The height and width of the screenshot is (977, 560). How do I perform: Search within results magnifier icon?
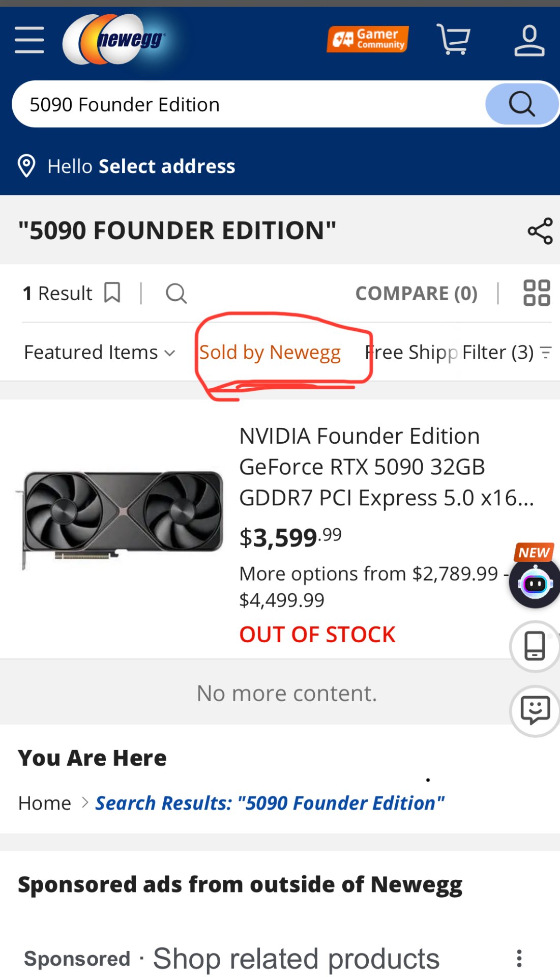tap(176, 294)
